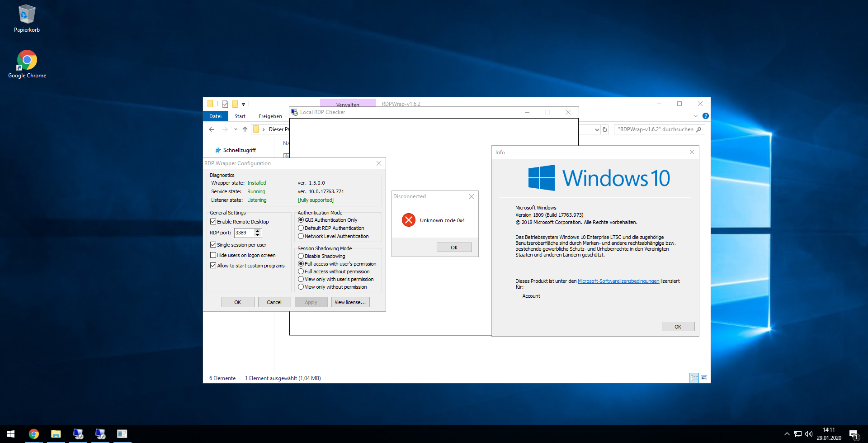Select Default RDP Authentication option
The image size is (868, 443).
pos(301,228)
